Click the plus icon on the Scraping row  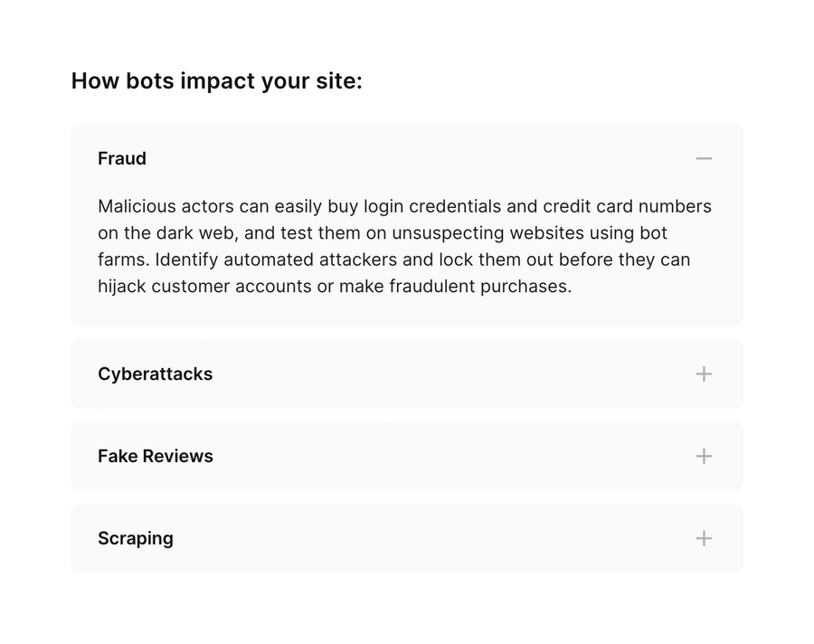[x=703, y=538]
